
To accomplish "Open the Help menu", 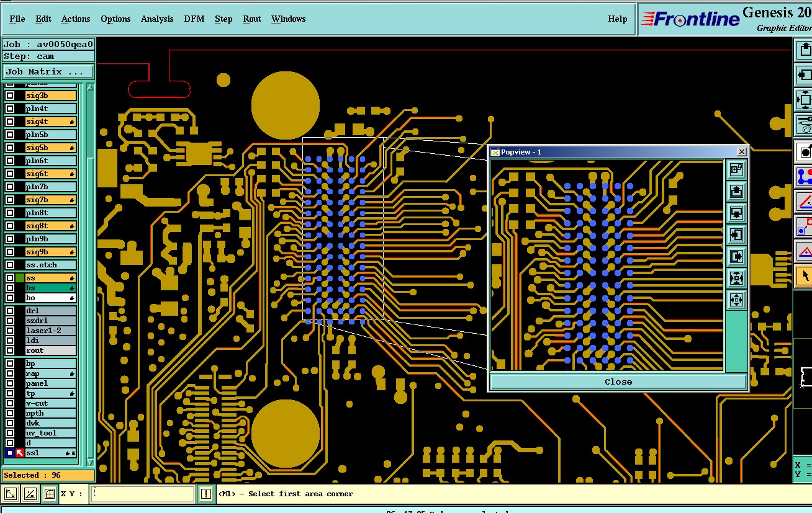I will 618,19.
